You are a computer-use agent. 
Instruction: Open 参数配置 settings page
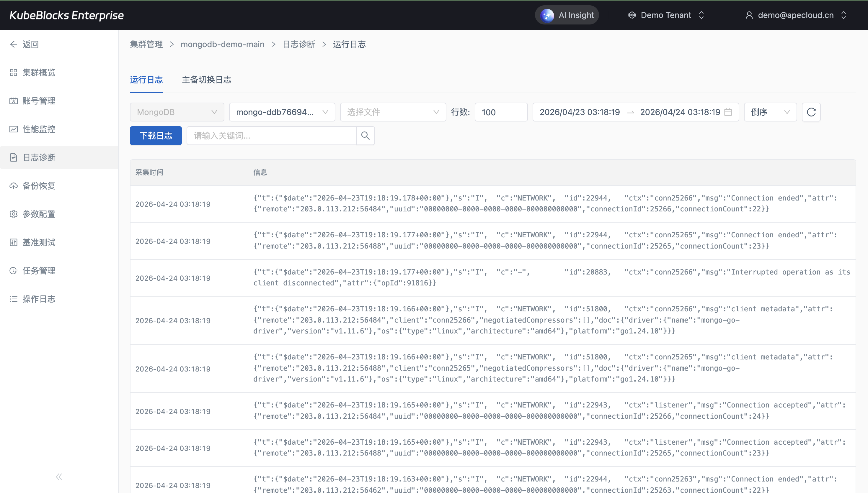click(x=39, y=214)
